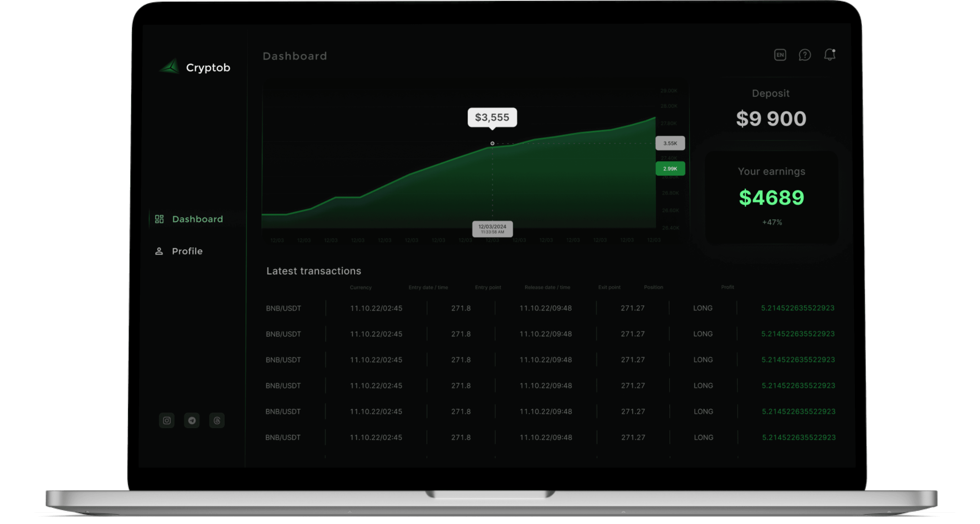Click the Position column header
980x524 pixels.
pyautogui.click(x=653, y=287)
